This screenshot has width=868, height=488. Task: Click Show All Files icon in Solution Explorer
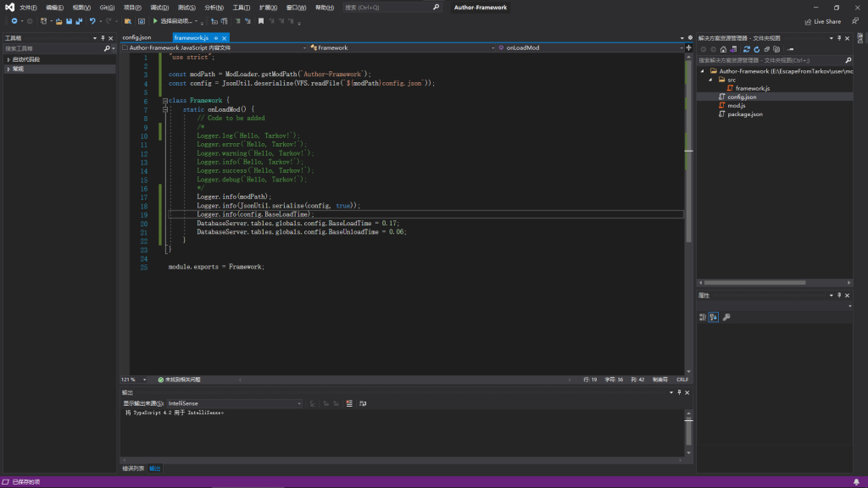[x=776, y=49]
